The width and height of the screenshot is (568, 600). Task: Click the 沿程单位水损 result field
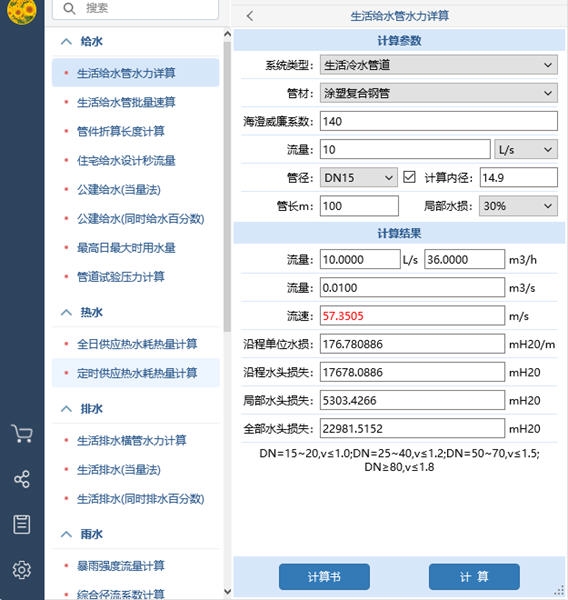coord(412,344)
